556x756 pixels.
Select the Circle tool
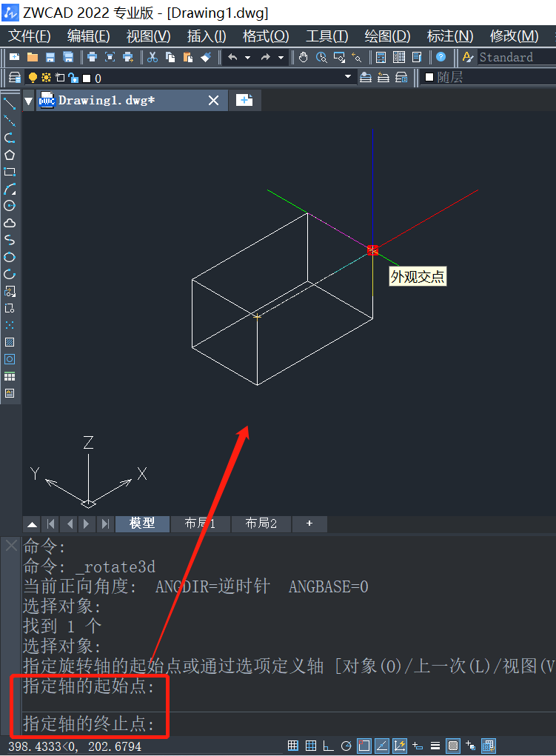[x=10, y=206]
